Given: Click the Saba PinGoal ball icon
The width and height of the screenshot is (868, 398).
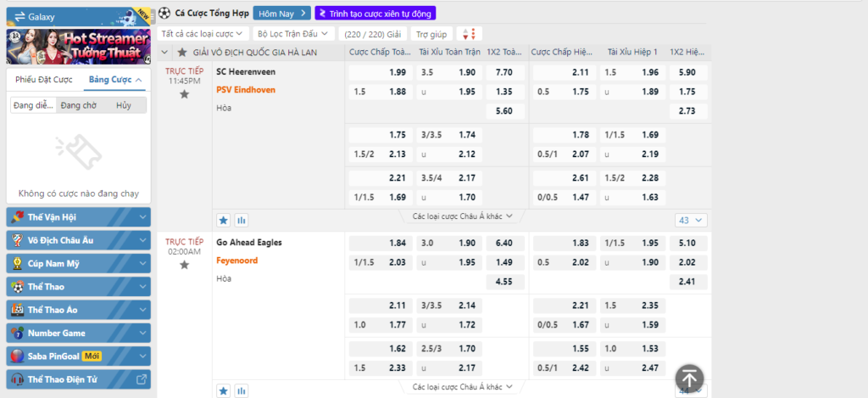Looking at the screenshot, I should pyautogui.click(x=18, y=356).
